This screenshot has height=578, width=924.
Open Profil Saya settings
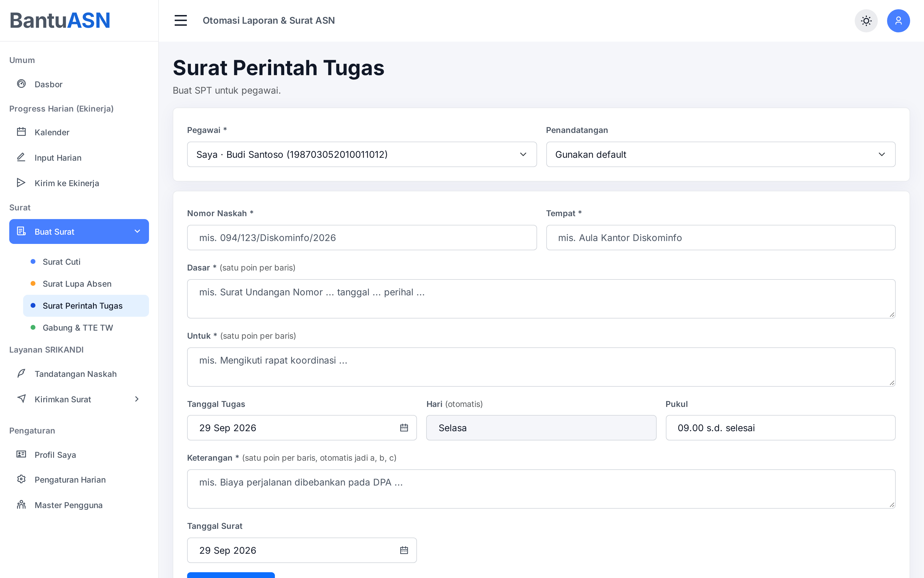(x=79, y=455)
